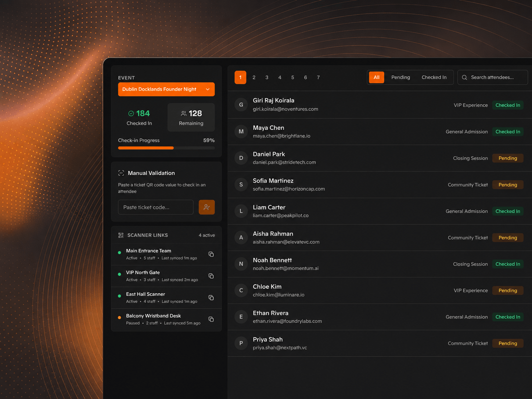The image size is (532, 399).
Task: Go to page 6
Action: tap(305, 78)
